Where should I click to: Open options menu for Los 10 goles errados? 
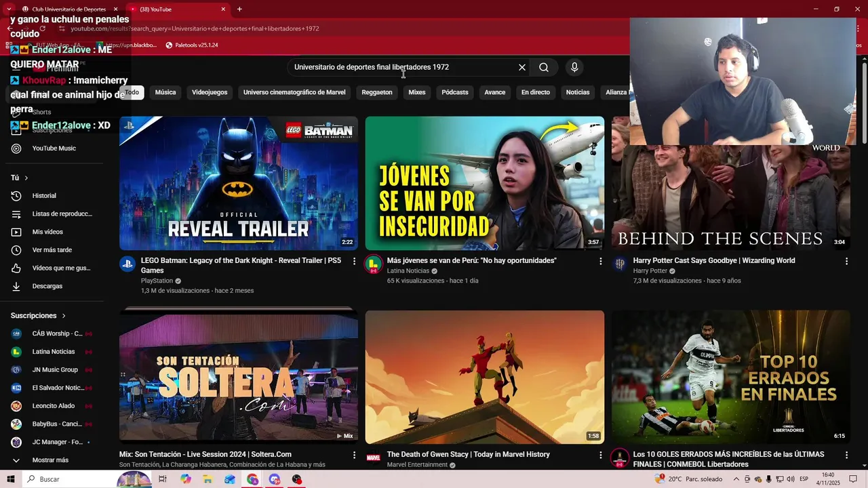pyautogui.click(x=846, y=455)
